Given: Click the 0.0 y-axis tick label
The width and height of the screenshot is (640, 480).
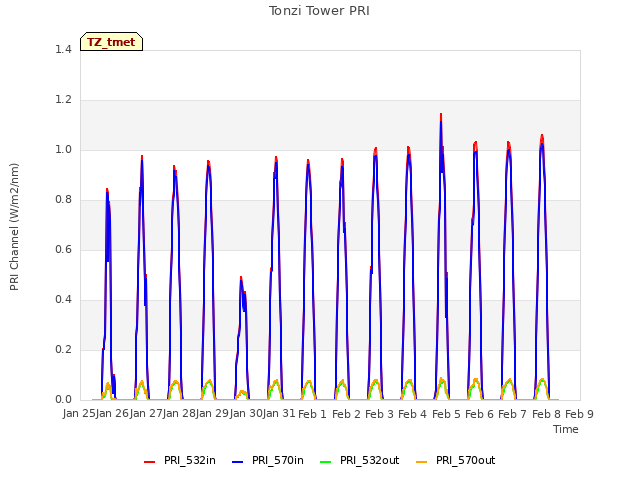Looking at the screenshot, I should click(63, 400).
